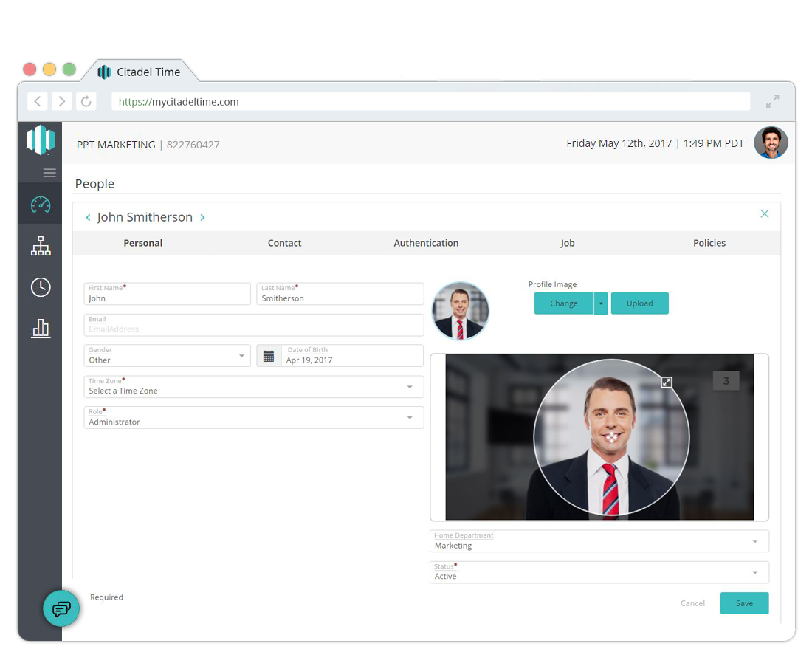Open the time clock sidebar icon
The height and width of the screenshot is (652, 812).
click(x=40, y=287)
